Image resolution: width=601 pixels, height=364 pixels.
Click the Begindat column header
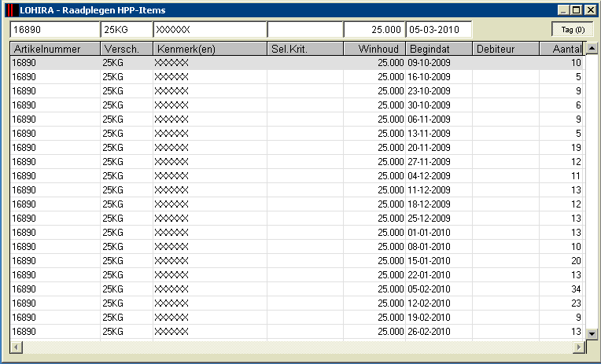tap(438, 49)
